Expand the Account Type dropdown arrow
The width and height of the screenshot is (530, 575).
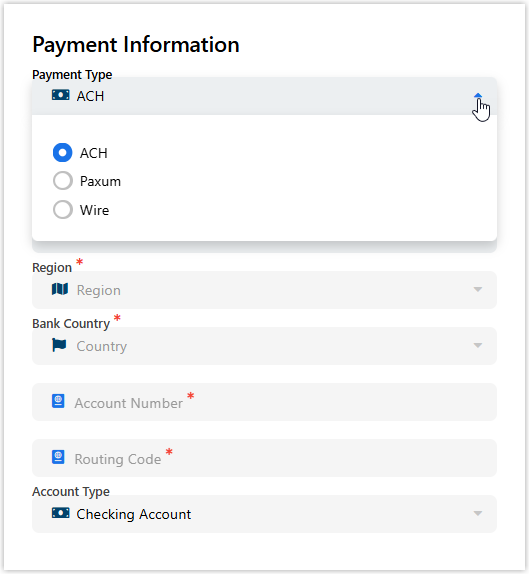pos(478,513)
